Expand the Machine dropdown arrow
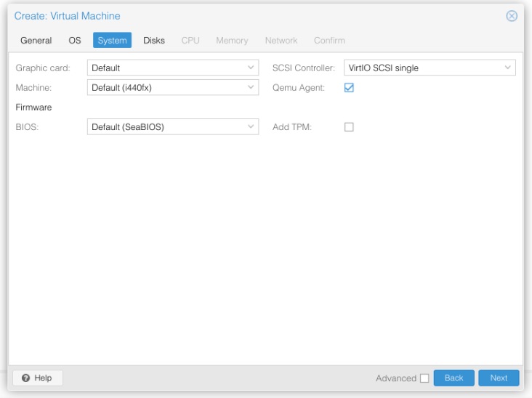The image size is (532, 398). coord(251,87)
